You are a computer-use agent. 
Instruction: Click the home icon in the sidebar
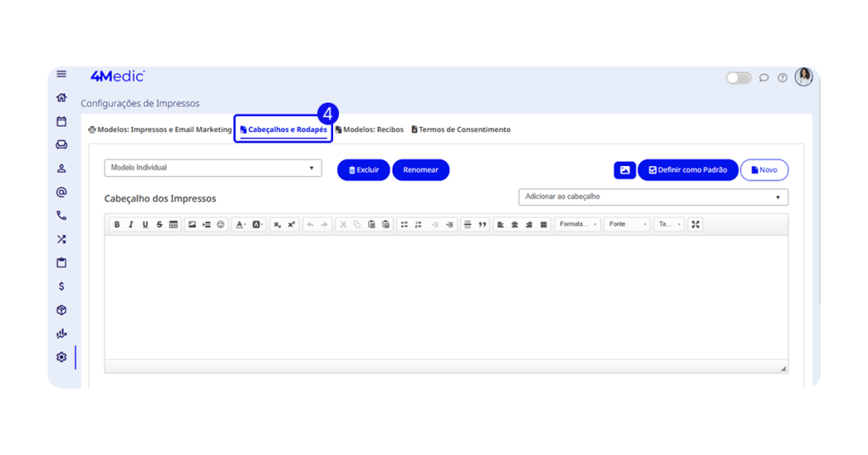click(61, 97)
